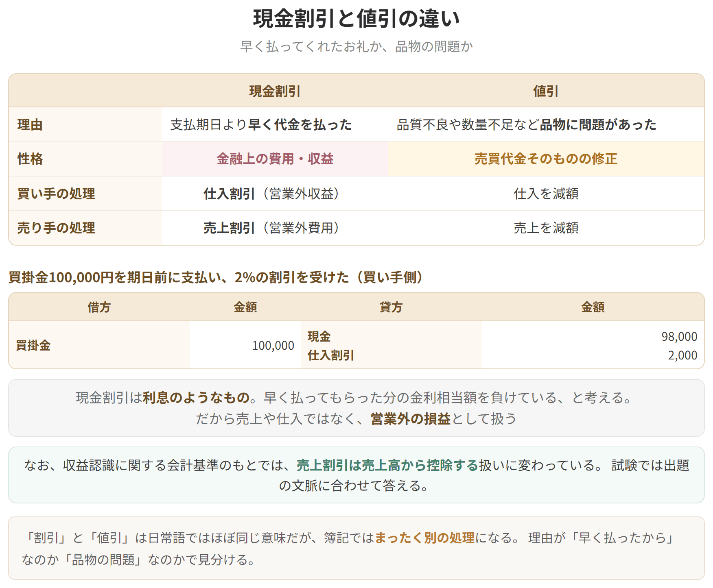Click the yellow cell 売買代金そのものの修正

[x=546, y=159]
